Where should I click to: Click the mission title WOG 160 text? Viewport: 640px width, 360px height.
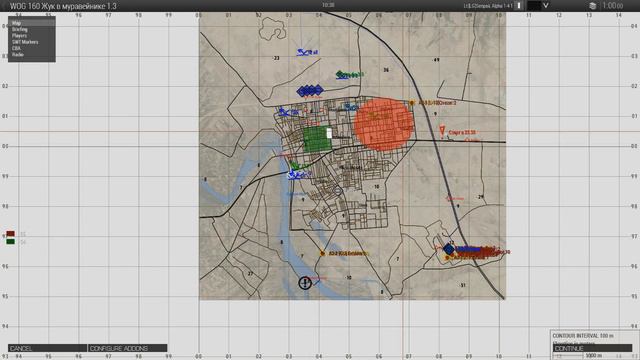[63, 6]
